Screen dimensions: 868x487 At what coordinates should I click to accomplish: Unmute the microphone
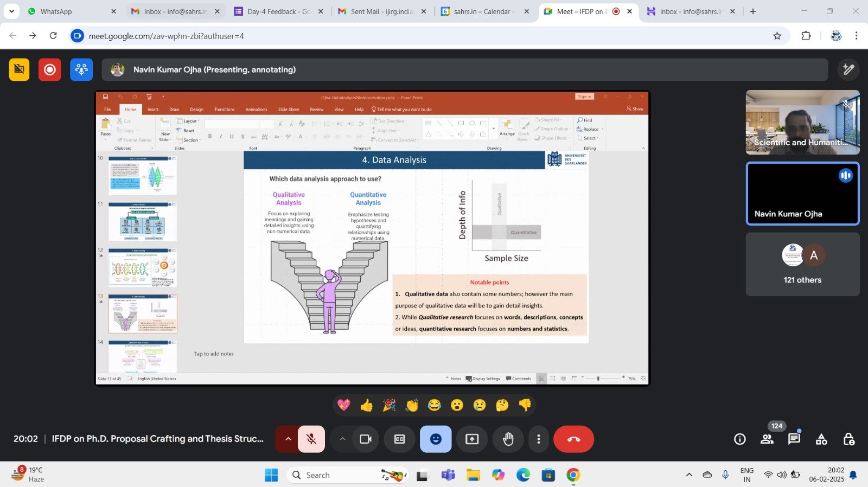311,439
